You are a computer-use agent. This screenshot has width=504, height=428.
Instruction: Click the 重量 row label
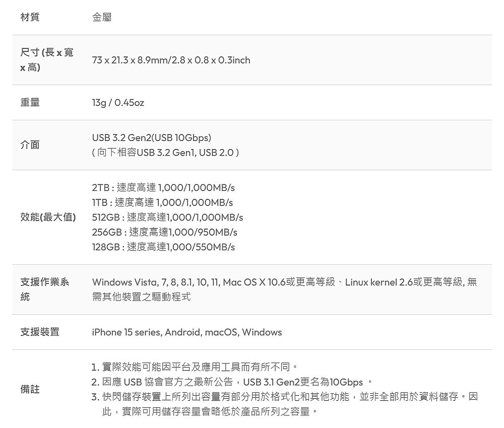pos(30,102)
